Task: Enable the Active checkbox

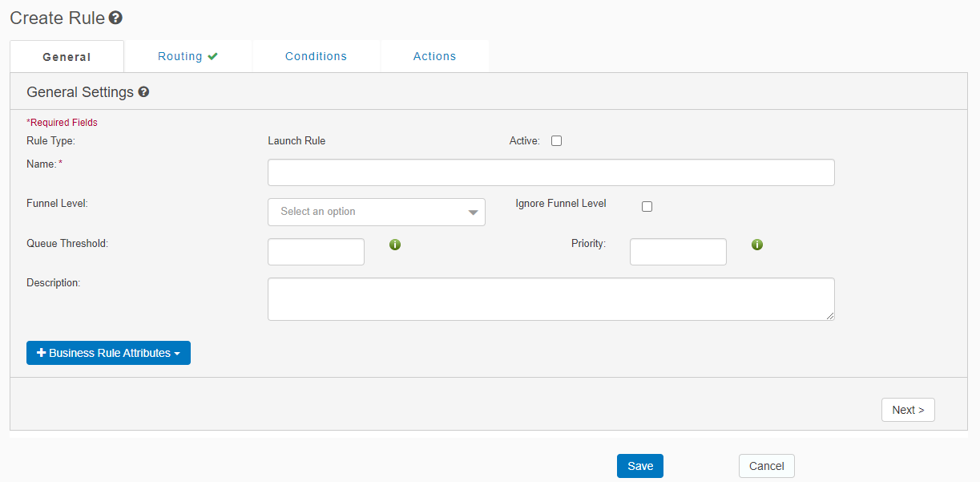Action: click(557, 141)
